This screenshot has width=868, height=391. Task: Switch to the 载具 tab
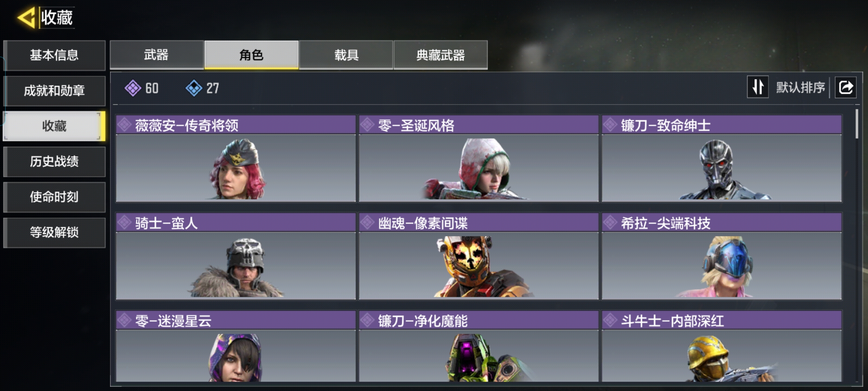click(346, 55)
